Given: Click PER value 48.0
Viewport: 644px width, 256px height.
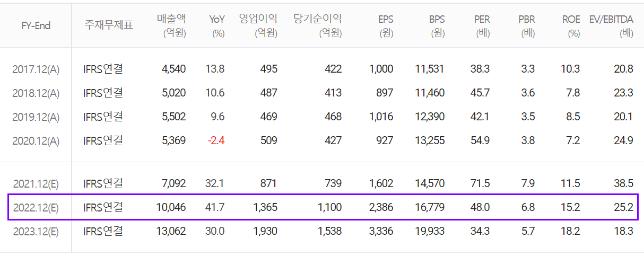Looking at the screenshot, I should click(480, 208).
